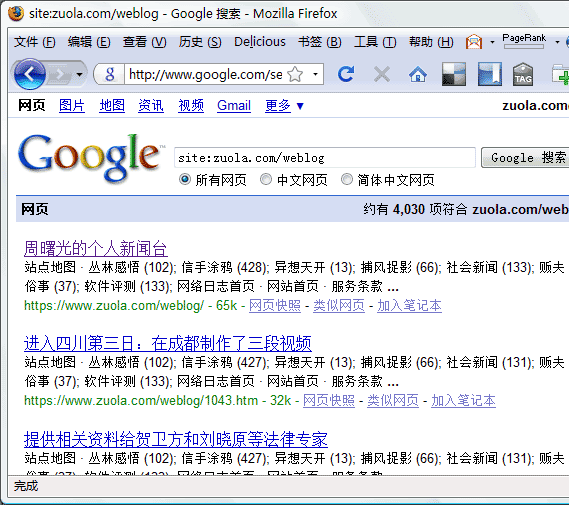Expand the URL bar dropdown arrow
This screenshot has width=569, height=505.
(x=315, y=74)
